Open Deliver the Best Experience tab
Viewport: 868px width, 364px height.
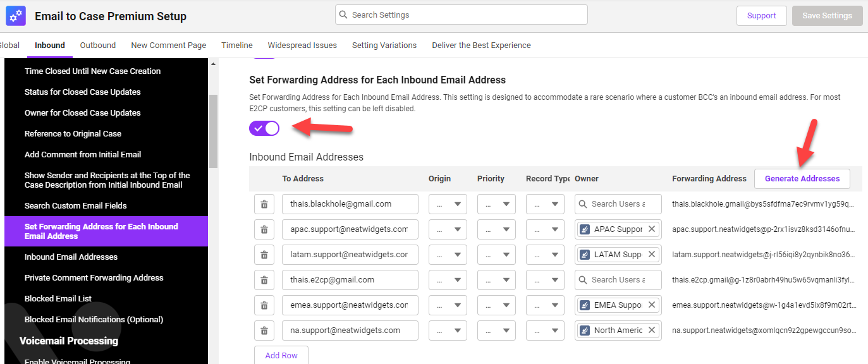coord(481,45)
